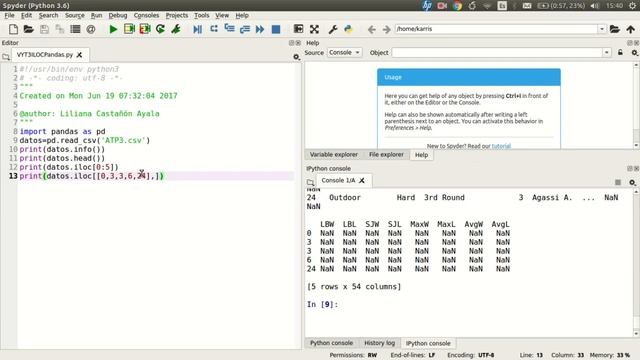This screenshot has width=640, height=360.
Task: Step into function debug icon
Action: [x=229, y=29]
